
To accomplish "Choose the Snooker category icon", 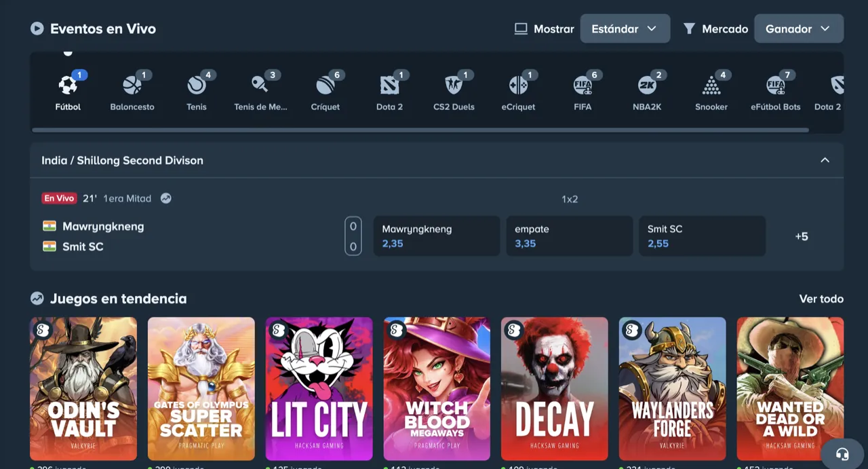I will (711, 86).
